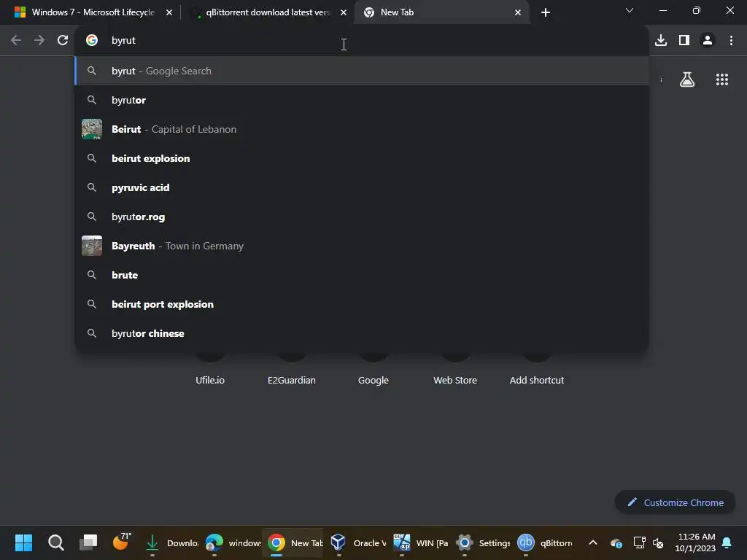The width and height of the screenshot is (747, 560).
Task: Switch to Windows 7 - Microsoft Lifecycle tab
Action: coord(93,12)
